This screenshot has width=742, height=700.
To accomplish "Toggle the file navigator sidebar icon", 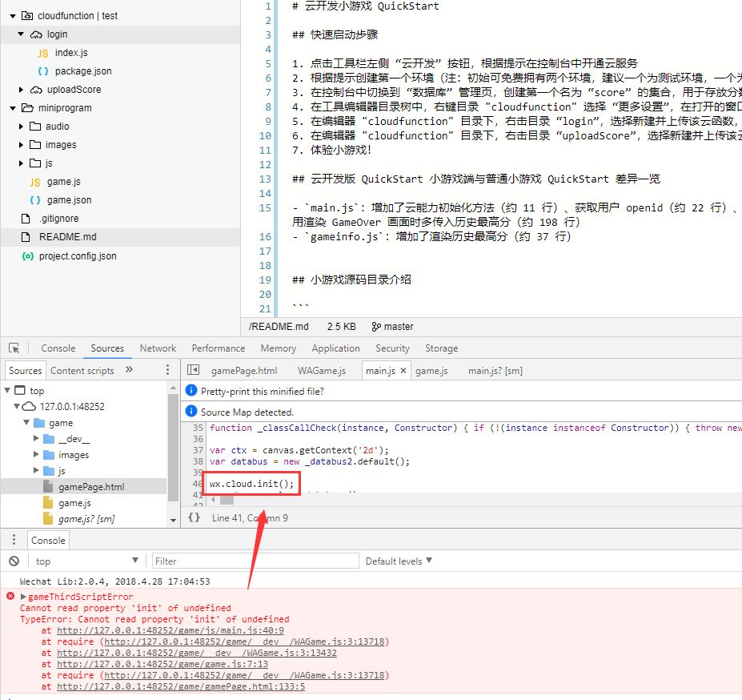I will pos(193,370).
